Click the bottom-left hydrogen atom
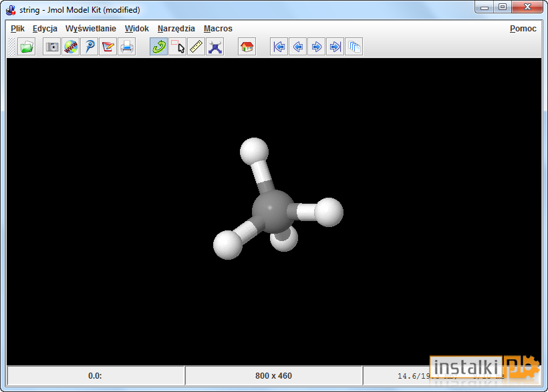 coord(228,244)
